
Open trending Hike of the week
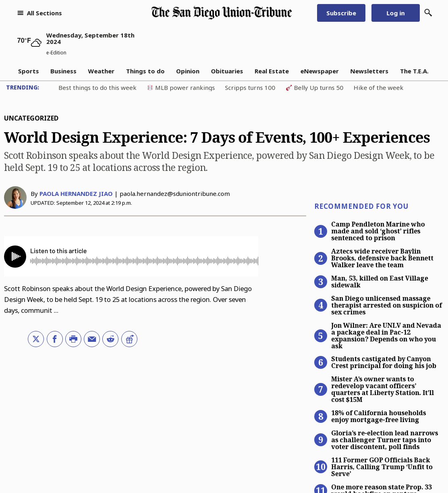378,88
